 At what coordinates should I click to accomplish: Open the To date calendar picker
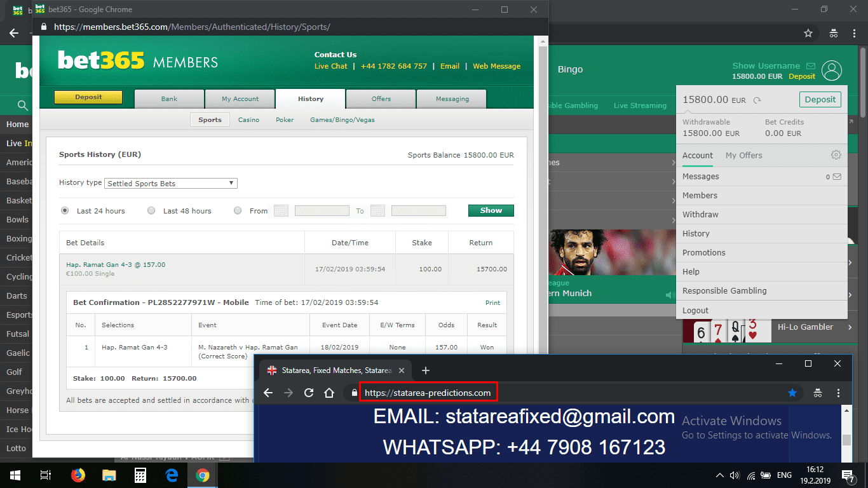[377, 211]
